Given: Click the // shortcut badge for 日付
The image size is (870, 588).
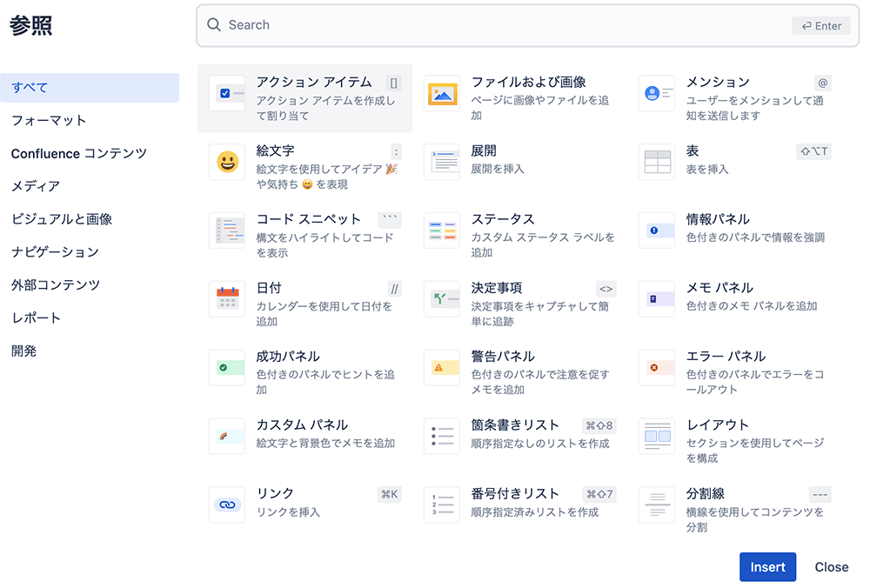Looking at the screenshot, I should [394, 289].
